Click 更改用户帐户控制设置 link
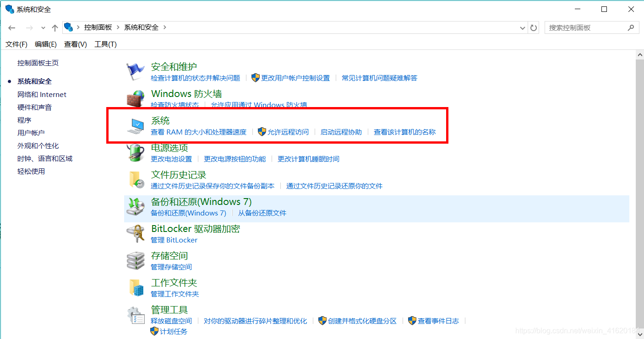The image size is (644, 339). 295,78
